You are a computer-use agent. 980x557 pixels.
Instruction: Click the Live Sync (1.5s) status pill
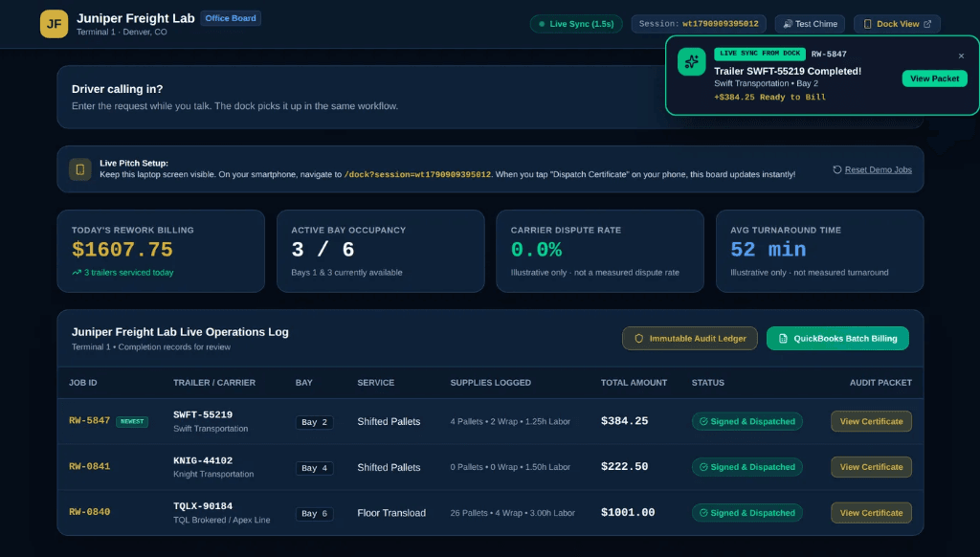[575, 24]
